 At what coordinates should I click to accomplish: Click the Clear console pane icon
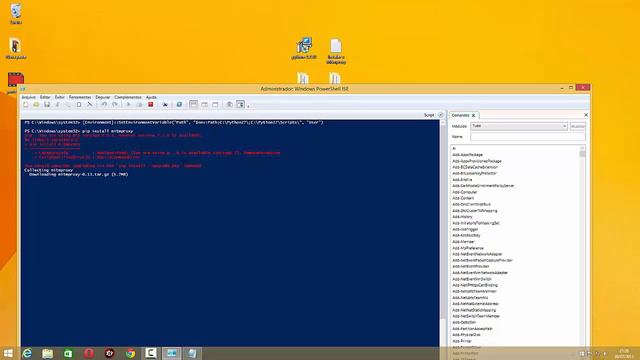(89, 105)
